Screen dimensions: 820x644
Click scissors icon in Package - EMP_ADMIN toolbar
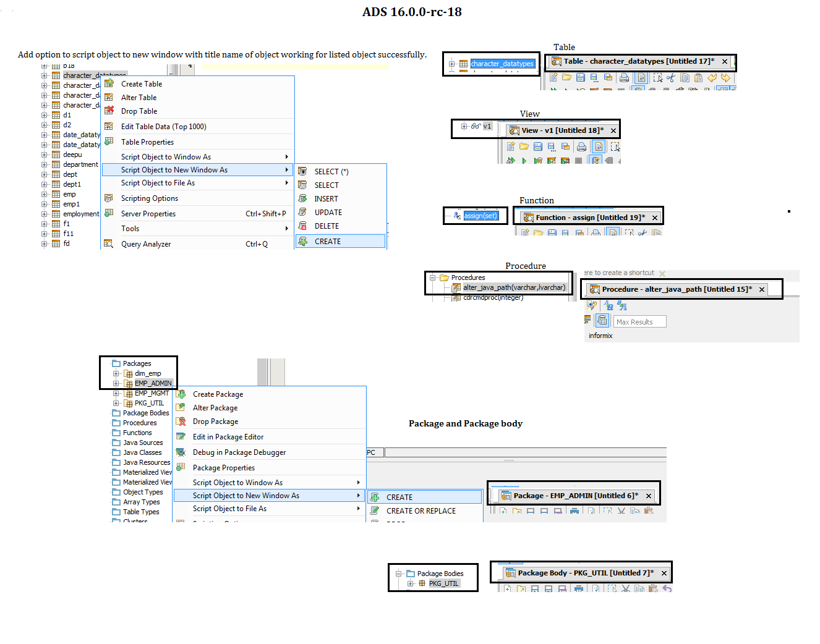point(621,511)
